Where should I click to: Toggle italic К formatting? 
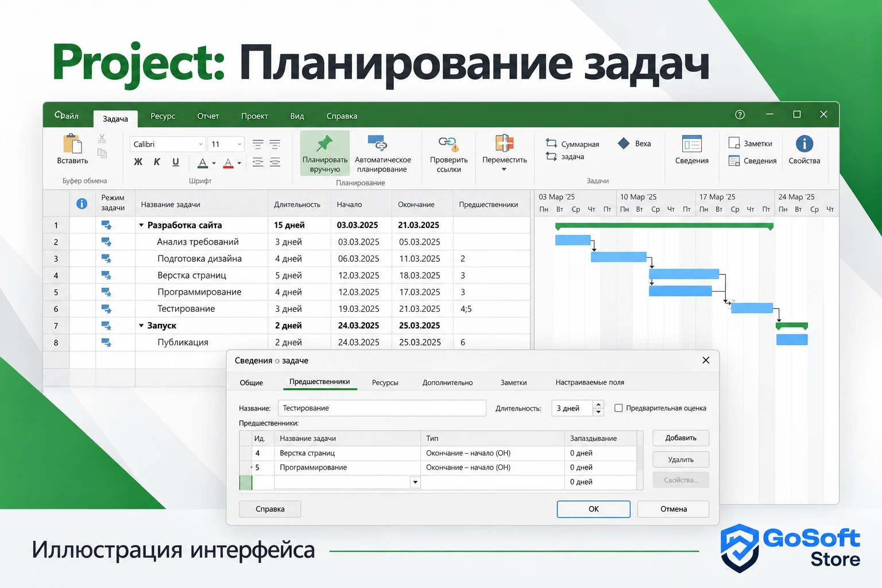tap(157, 162)
